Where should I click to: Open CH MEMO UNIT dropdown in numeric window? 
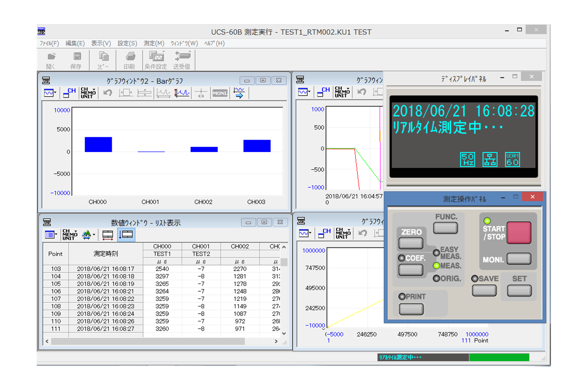point(70,235)
